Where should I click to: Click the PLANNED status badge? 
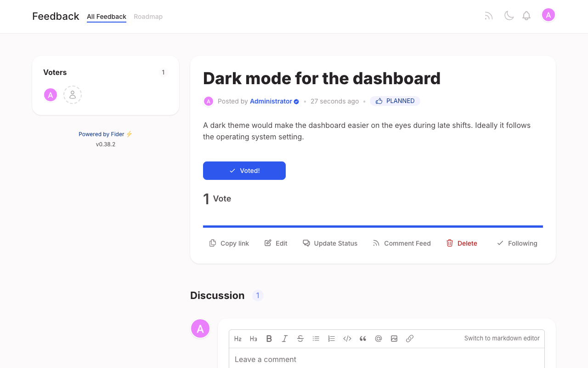(x=395, y=101)
